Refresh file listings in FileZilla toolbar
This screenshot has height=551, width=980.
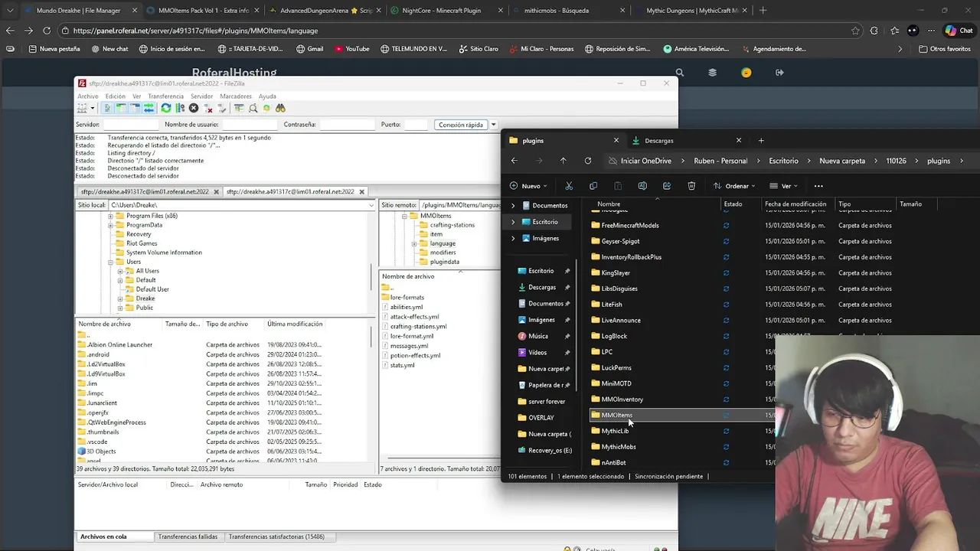click(166, 108)
